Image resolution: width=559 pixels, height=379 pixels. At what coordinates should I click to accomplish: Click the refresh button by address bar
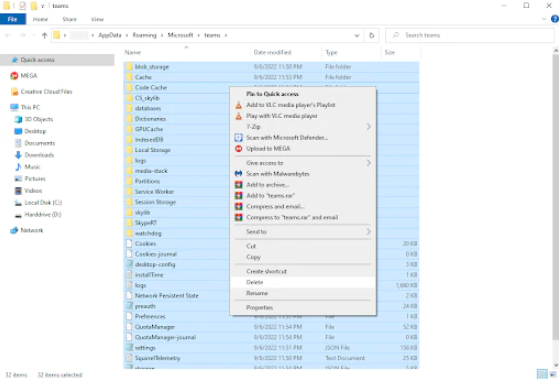pyautogui.click(x=371, y=35)
